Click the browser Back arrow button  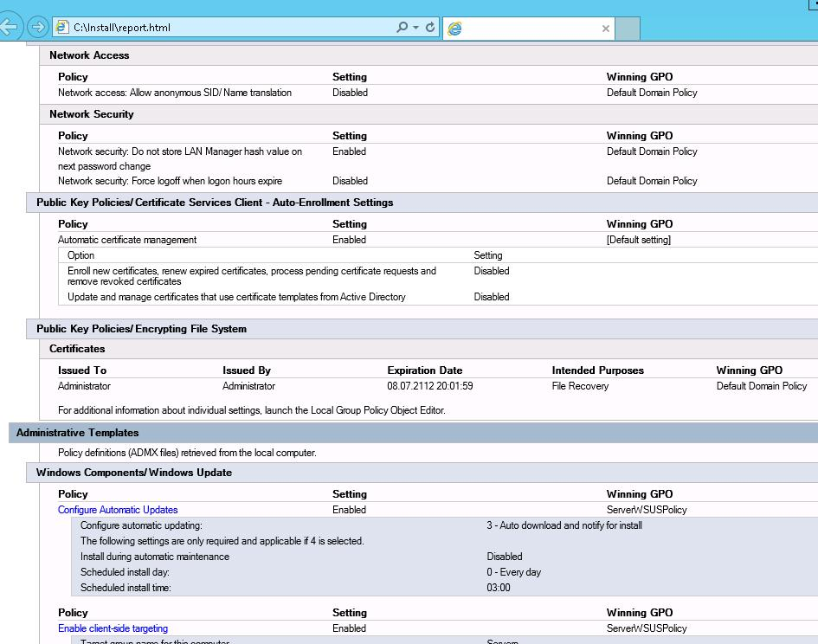coord(9,27)
